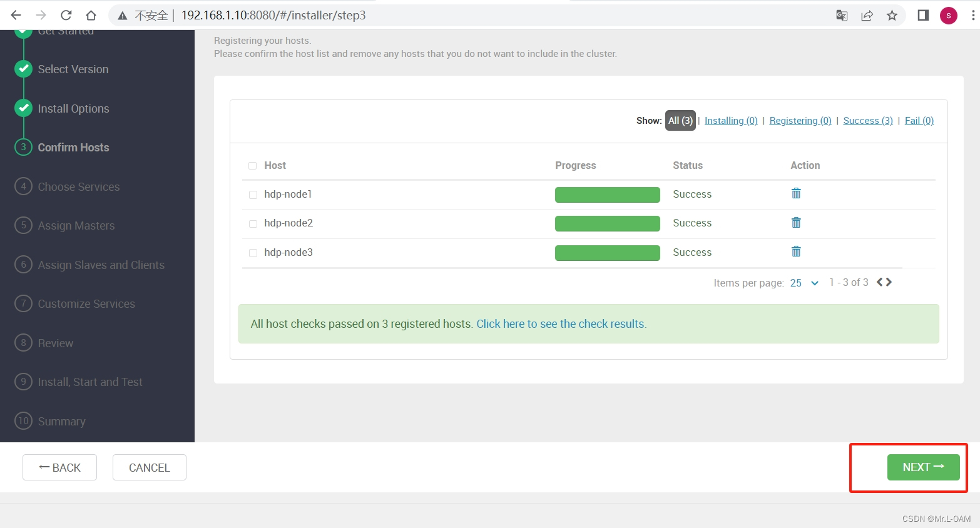Click Select Version step check icon

click(23, 69)
